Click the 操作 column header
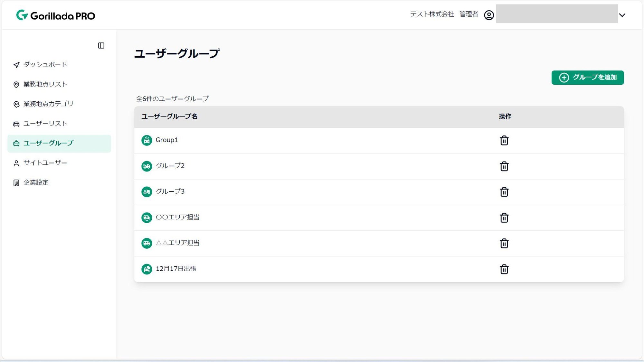This screenshot has height=362, width=644. tap(505, 116)
